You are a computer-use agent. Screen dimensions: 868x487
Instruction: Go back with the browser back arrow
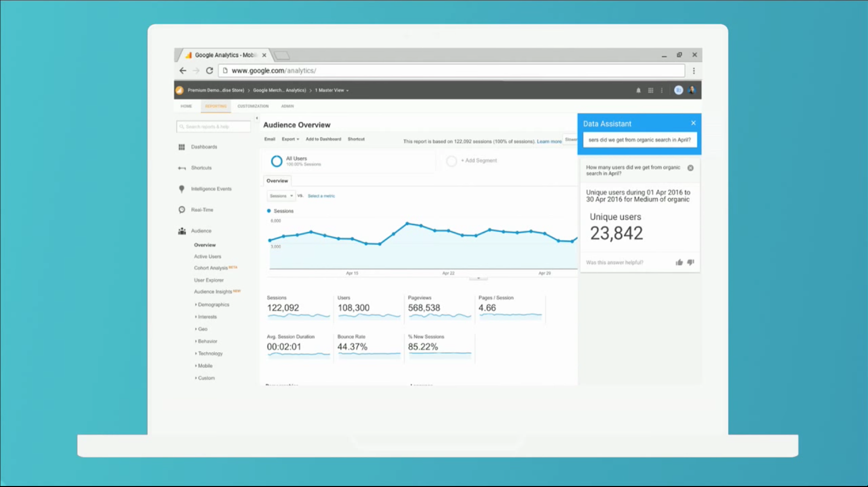(183, 70)
